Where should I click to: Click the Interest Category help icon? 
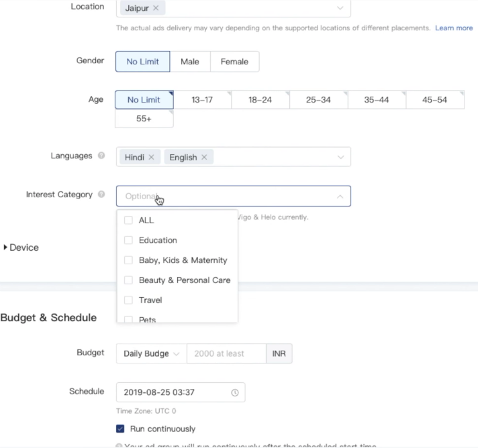[101, 194]
